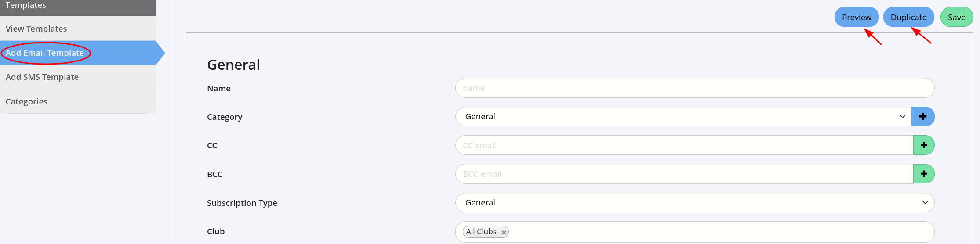Click the Subscription Type chevron arrow
Image resolution: width=980 pixels, height=244 pixels.
click(925, 202)
